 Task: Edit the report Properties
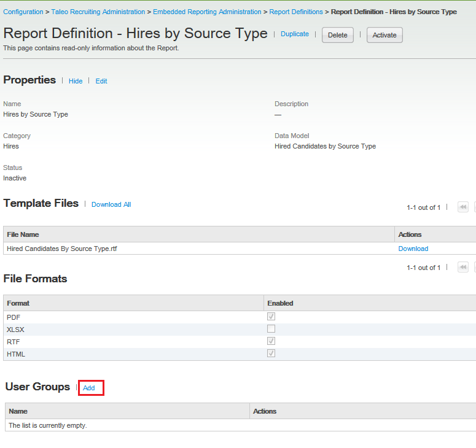(101, 81)
